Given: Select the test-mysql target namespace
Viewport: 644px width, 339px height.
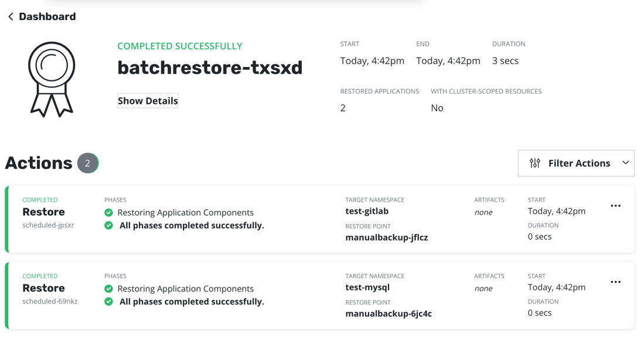Looking at the screenshot, I should pos(367,287).
